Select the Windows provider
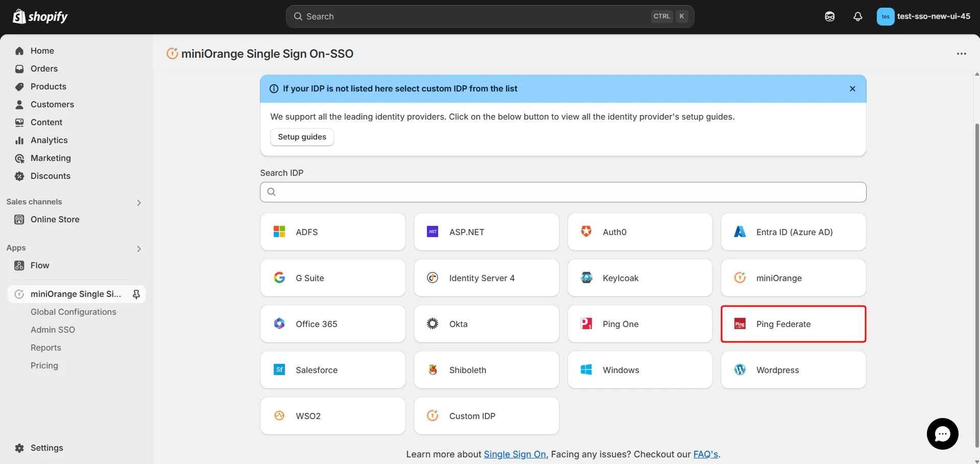 pyautogui.click(x=640, y=370)
